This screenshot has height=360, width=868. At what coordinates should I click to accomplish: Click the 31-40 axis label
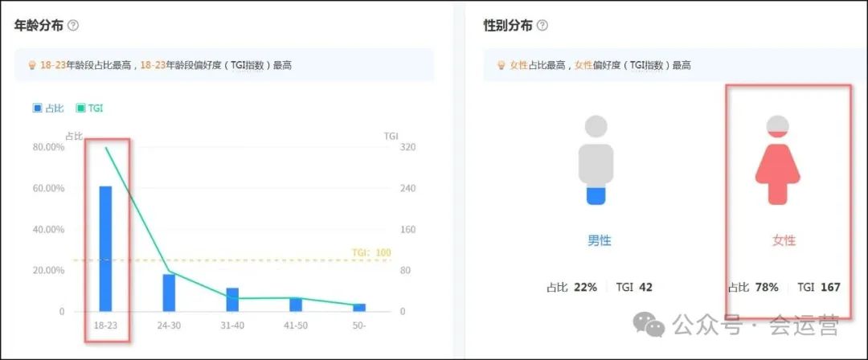coord(232,325)
